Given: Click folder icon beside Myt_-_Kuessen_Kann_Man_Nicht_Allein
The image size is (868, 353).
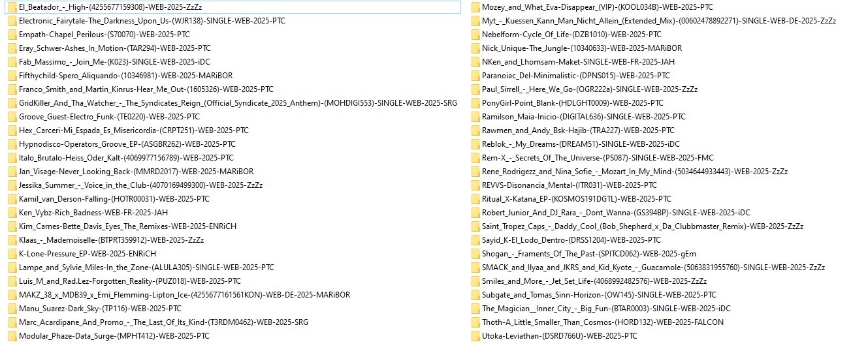Looking at the screenshot, I should click(475, 21).
